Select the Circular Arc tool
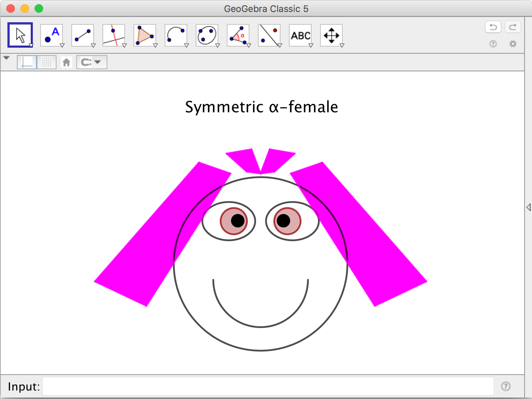The width and height of the screenshot is (532, 399). (176, 35)
